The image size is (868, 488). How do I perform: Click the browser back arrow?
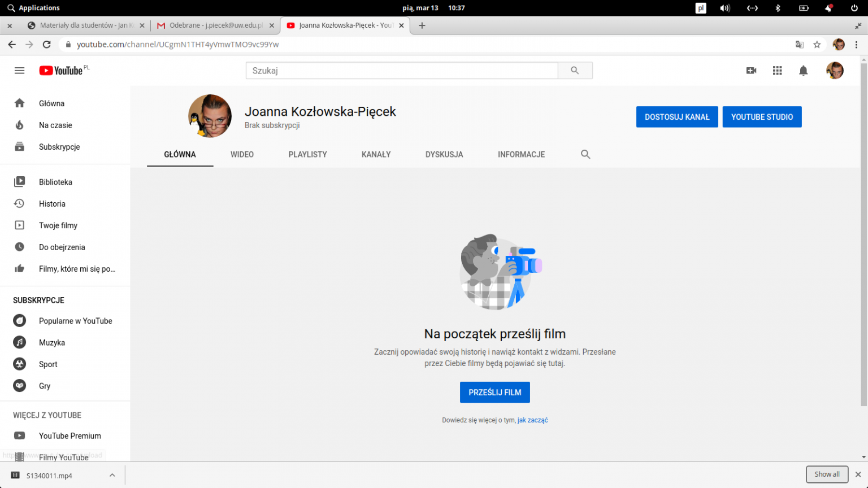(x=12, y=45)
